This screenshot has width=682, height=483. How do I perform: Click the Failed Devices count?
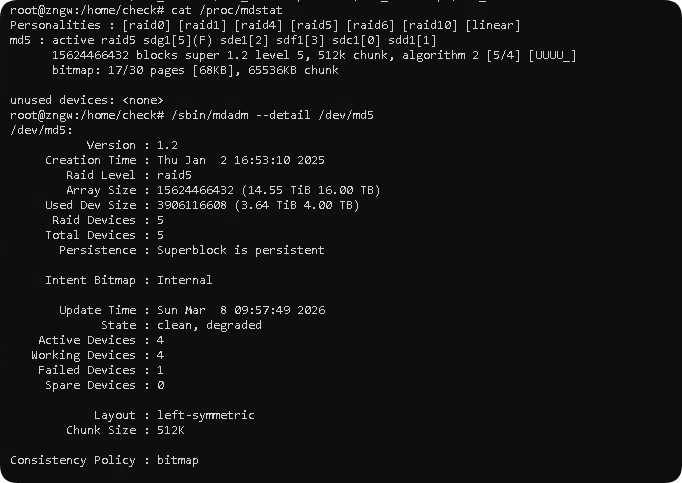click(161, 370)
